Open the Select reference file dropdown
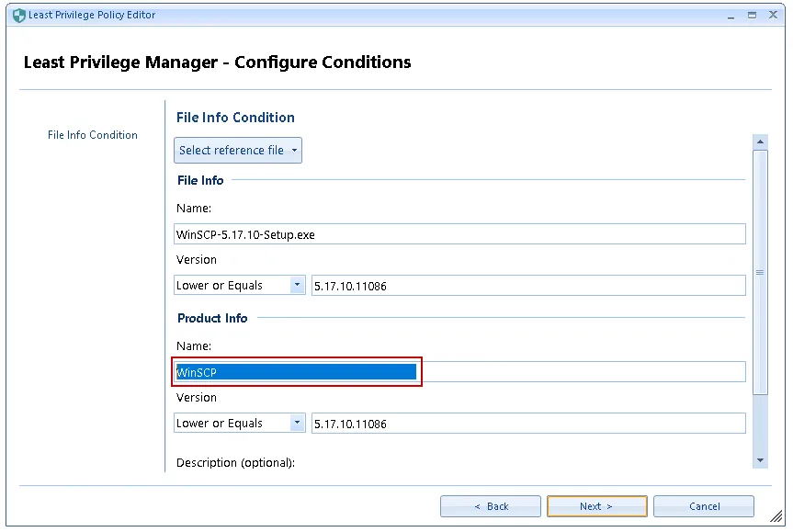The width and height of the screenshot is (793, 532). (x=238, y=151)
